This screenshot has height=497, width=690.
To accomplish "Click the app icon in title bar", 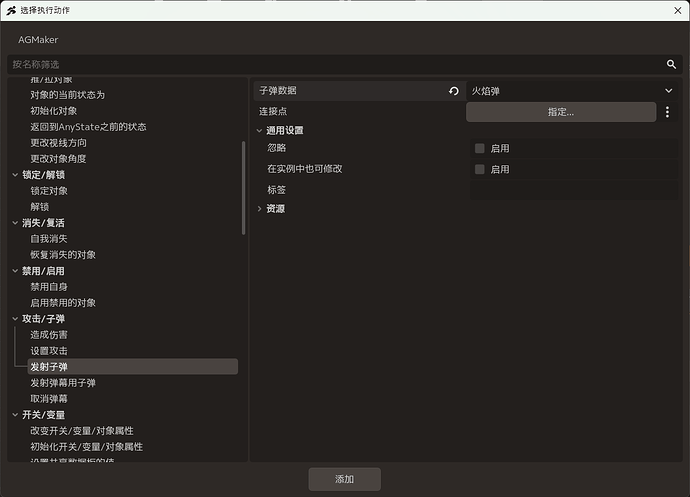I will coord(11,11).
